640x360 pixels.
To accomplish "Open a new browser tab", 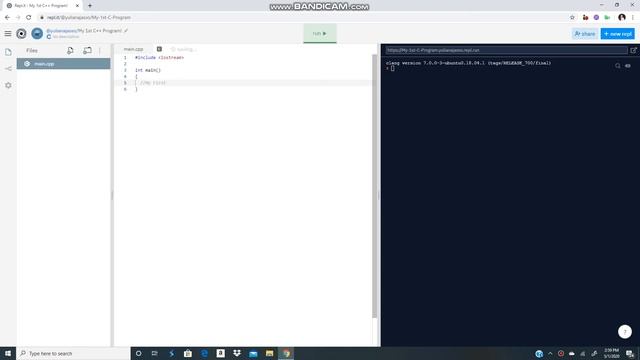I will [x=90, y=6].
